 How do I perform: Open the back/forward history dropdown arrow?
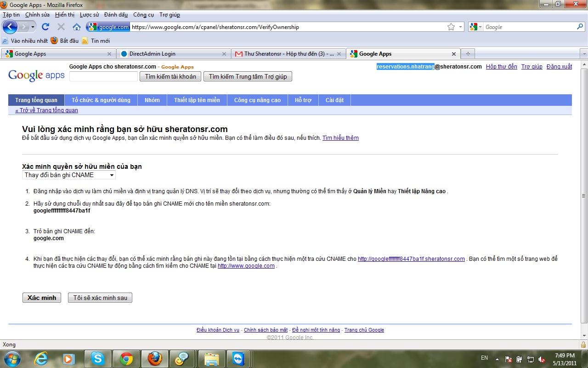pos(33,27)
